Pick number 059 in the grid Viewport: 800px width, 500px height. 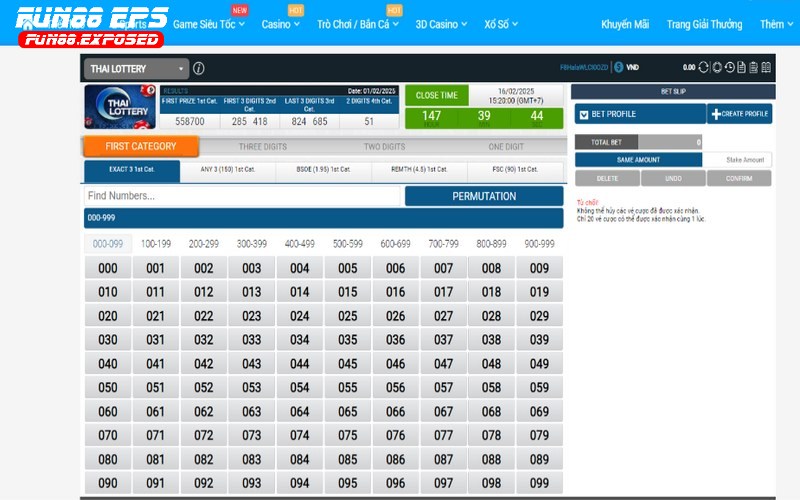pyautogui.click(x=539, y=388)
